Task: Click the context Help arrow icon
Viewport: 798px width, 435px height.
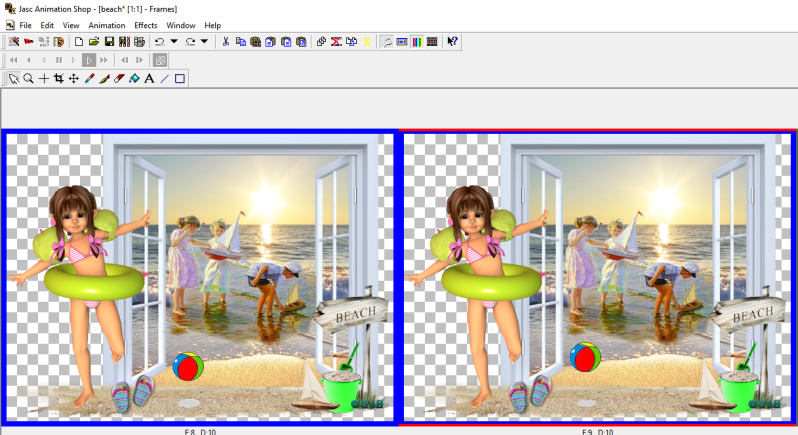Action: point(453,42)
